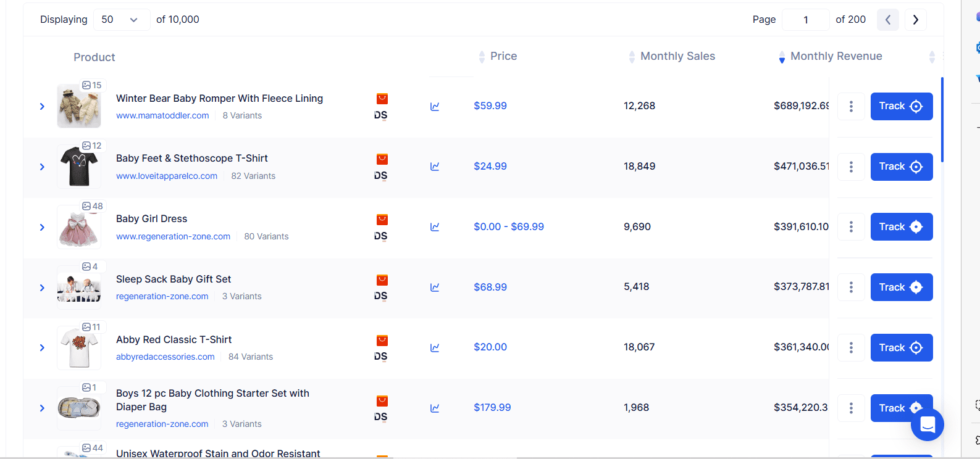The width and height of the screenshot is (980, 459).
Task: Open Winter Bear Baby Romper product thumbnail
Action: pyautogui.click(x=79, y=106)
